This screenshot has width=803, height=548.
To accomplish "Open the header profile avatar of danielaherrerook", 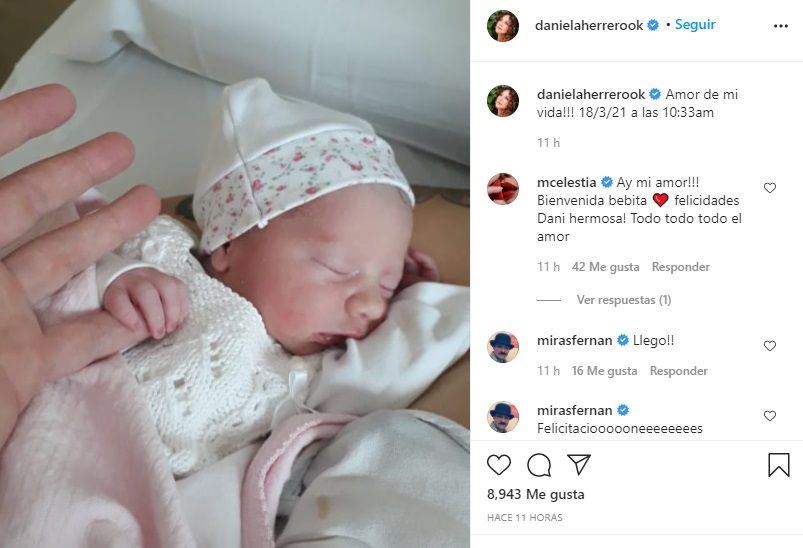I will [x=503, y=26].
